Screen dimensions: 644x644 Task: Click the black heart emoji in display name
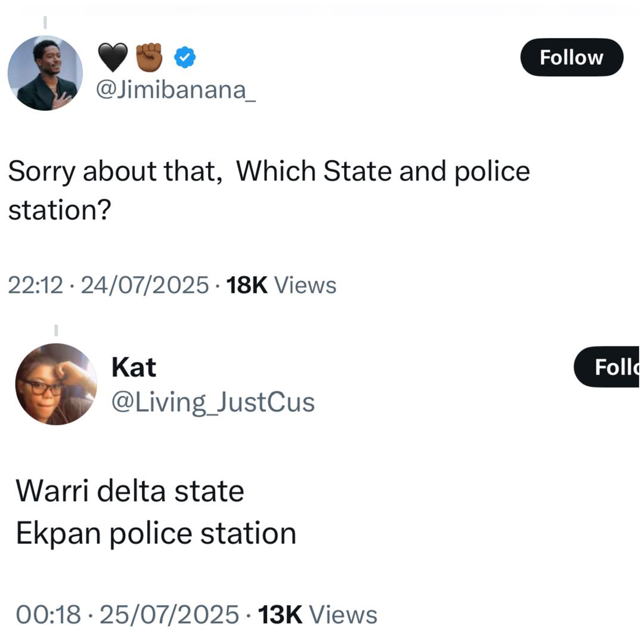click(x=112, y=58)
